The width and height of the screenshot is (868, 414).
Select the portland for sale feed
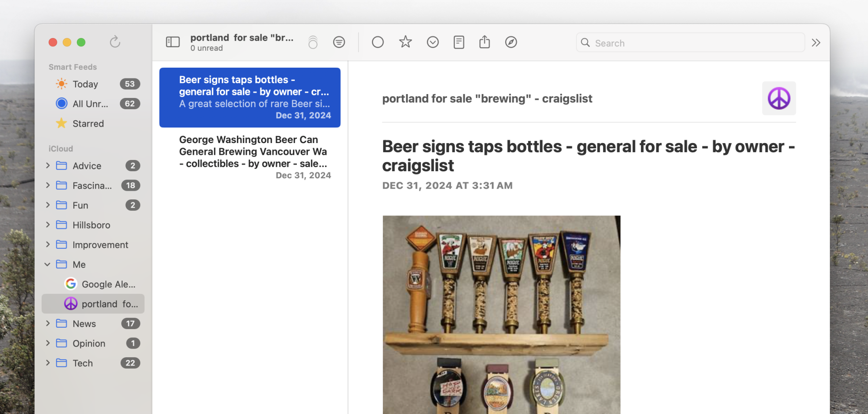tap(93, 304)
